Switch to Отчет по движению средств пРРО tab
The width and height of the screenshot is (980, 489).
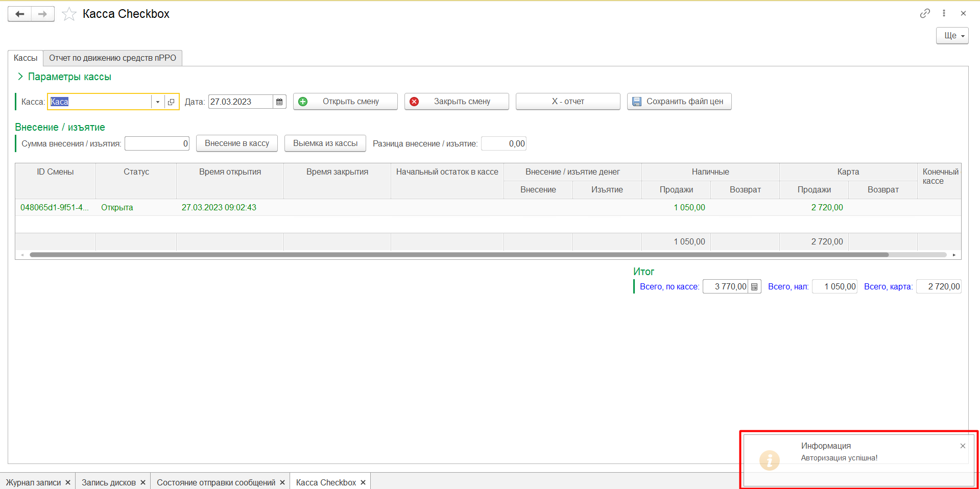tap(112, 58)
